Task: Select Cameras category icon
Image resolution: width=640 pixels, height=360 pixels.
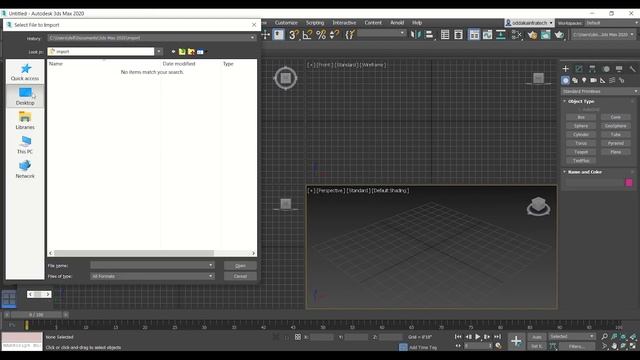Action: pos(593,80)
